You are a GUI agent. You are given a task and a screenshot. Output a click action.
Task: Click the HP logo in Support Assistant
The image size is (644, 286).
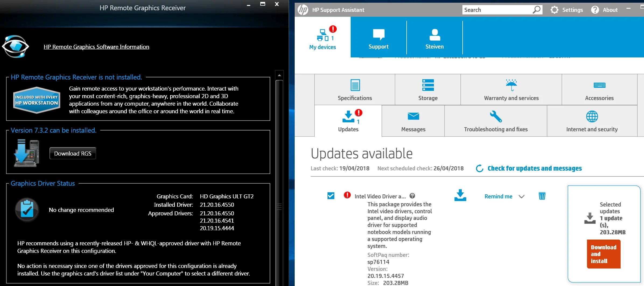[x=303, y=10]
